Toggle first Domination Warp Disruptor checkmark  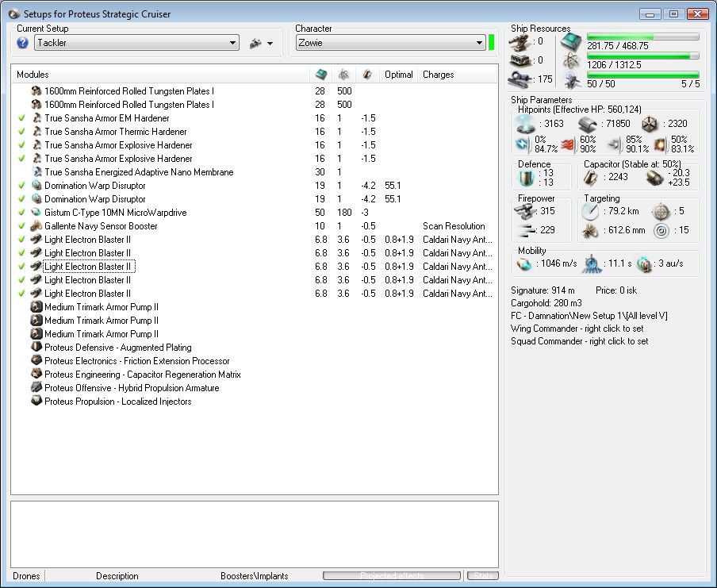(21, 186)
